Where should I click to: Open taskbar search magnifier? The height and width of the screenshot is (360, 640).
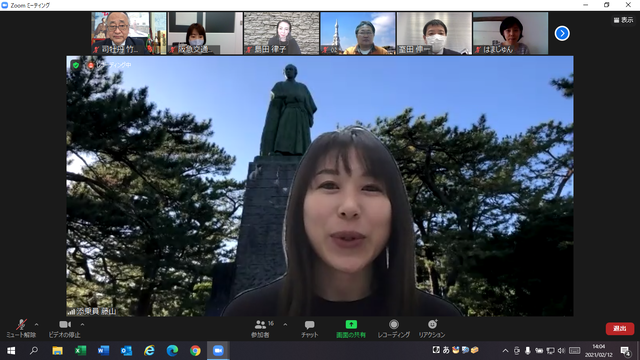(x=34, y=351)
